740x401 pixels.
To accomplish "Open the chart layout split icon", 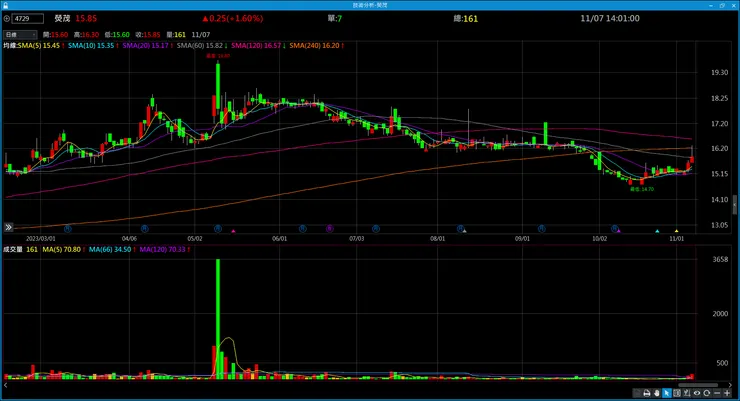I will tap(677, 393).
